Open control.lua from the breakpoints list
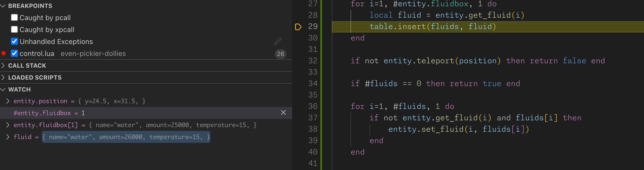This screenshot has height=170, width=644. (x=37, y=53)
